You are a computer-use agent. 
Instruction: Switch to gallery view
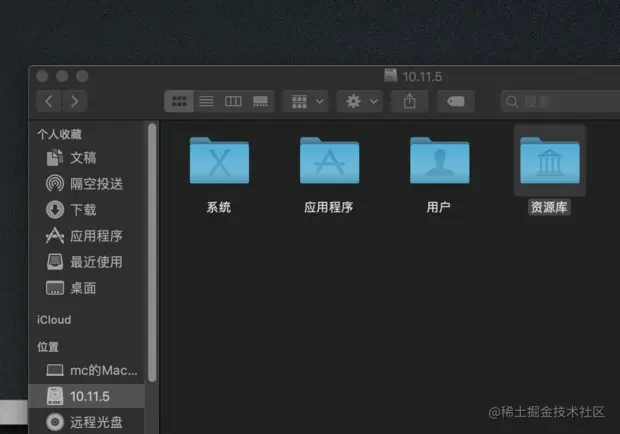pos(260,101)
